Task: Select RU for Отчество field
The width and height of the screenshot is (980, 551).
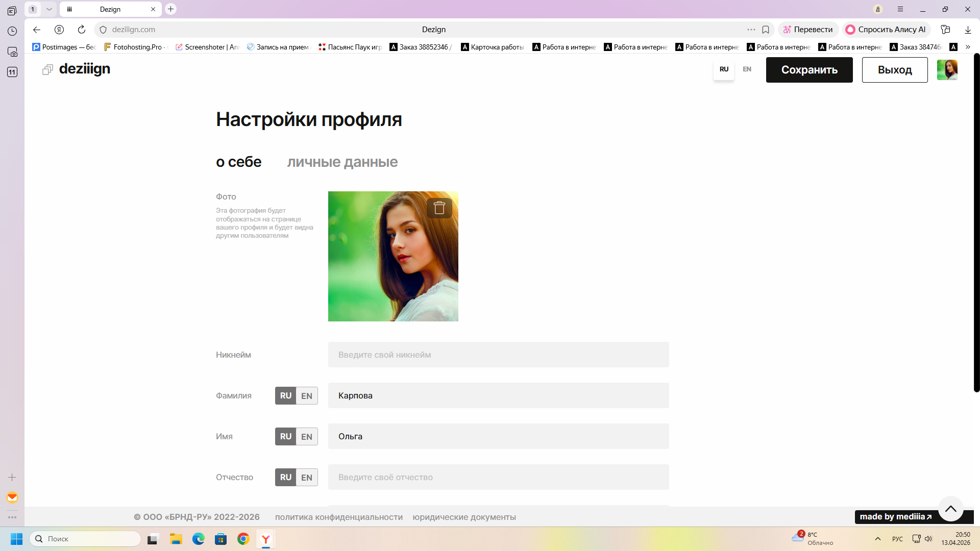Action: pyautogui.click(x=286, y=478)
